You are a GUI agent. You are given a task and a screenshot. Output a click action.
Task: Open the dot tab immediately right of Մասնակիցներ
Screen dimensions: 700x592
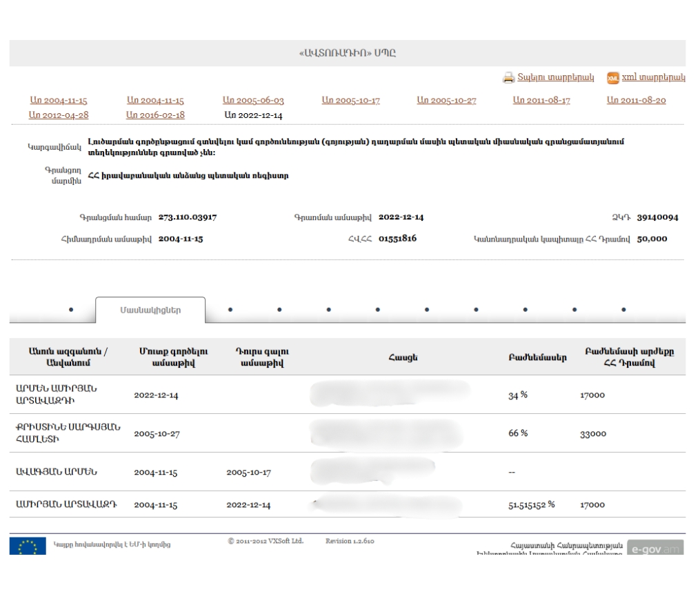(x=229, y=310)
